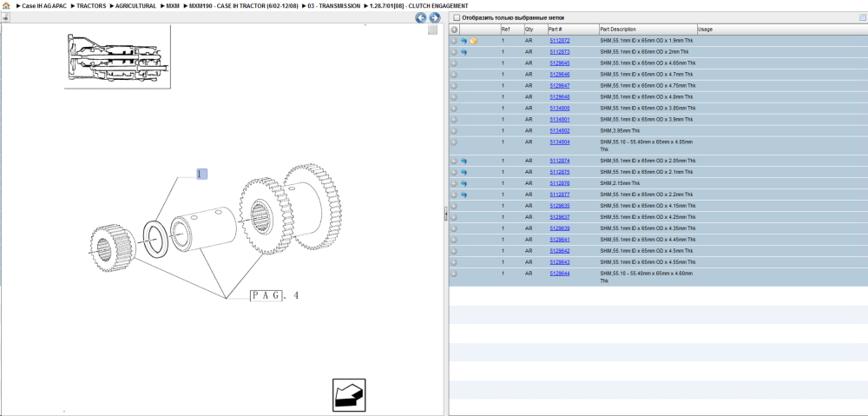Click the blue replacement arrow for 5112877
Image resolution: width=868 pixels, height=416 pixels.
464,195
